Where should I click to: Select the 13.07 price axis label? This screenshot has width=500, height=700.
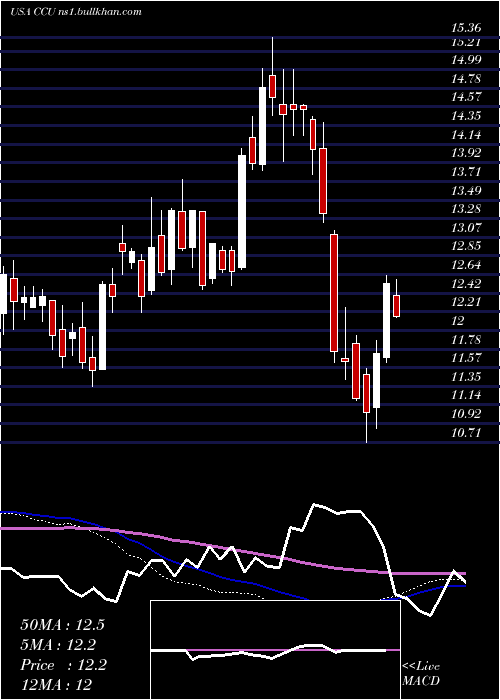pos(466,228)
